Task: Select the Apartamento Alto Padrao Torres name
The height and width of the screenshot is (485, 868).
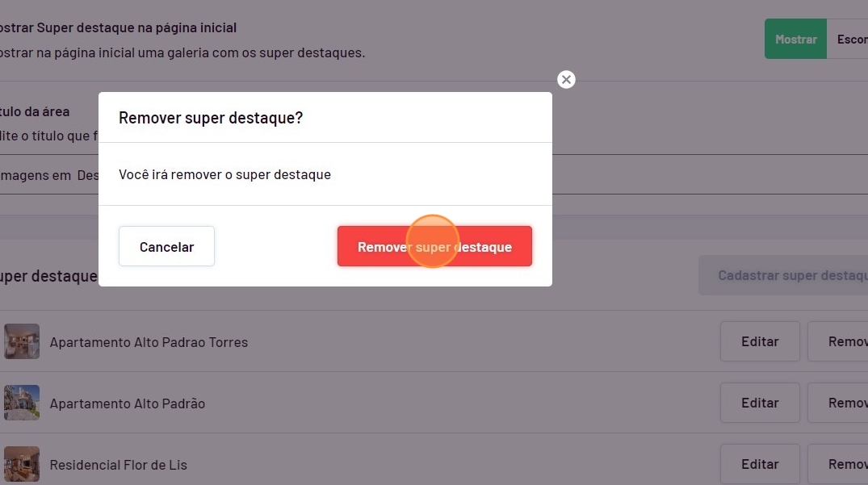Action: tap(149, 342)
